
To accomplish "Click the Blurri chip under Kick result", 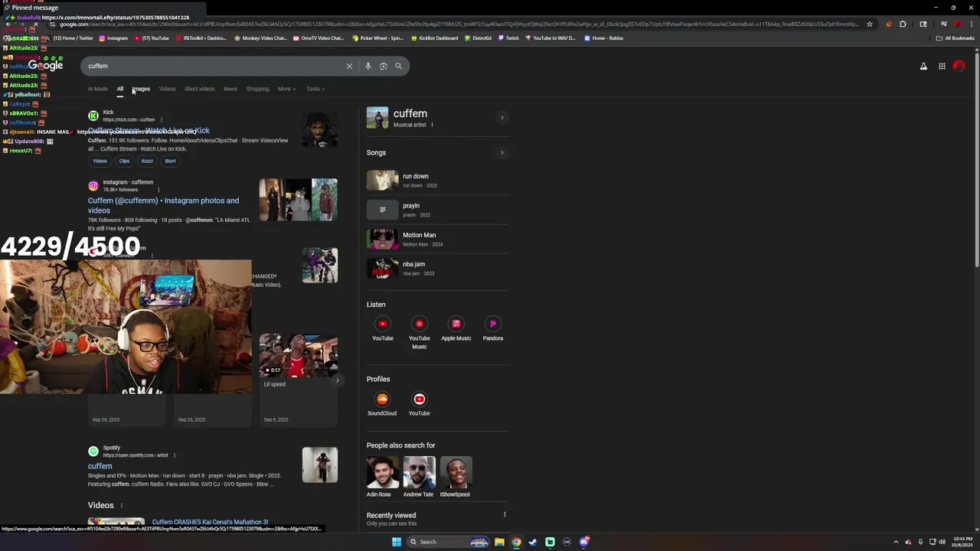I will point(170,161).
